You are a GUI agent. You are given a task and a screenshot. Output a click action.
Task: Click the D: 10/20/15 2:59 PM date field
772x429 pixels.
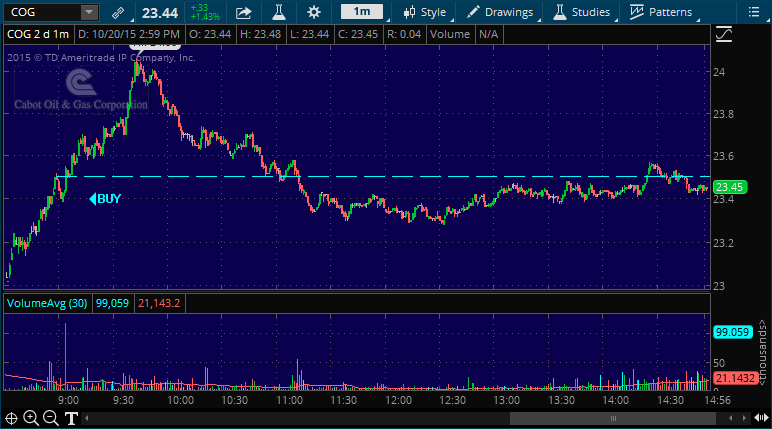pyautogui.click(x=129, y=34)
